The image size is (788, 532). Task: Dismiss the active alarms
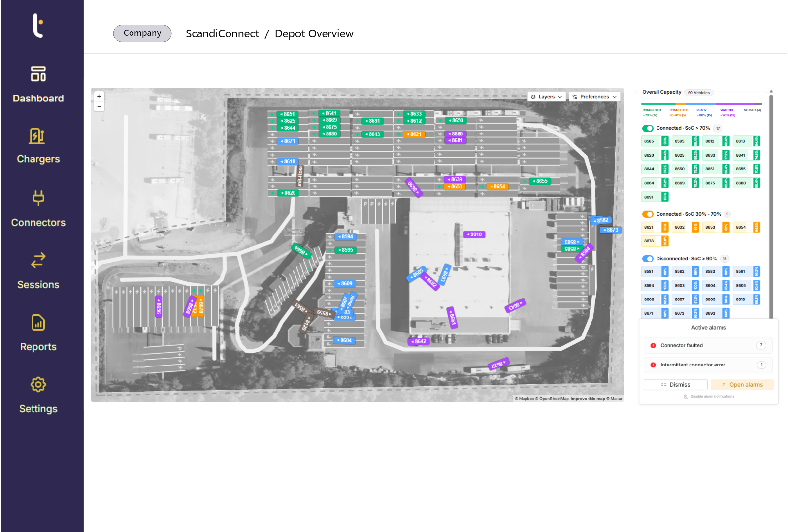[x=675, y=384]
